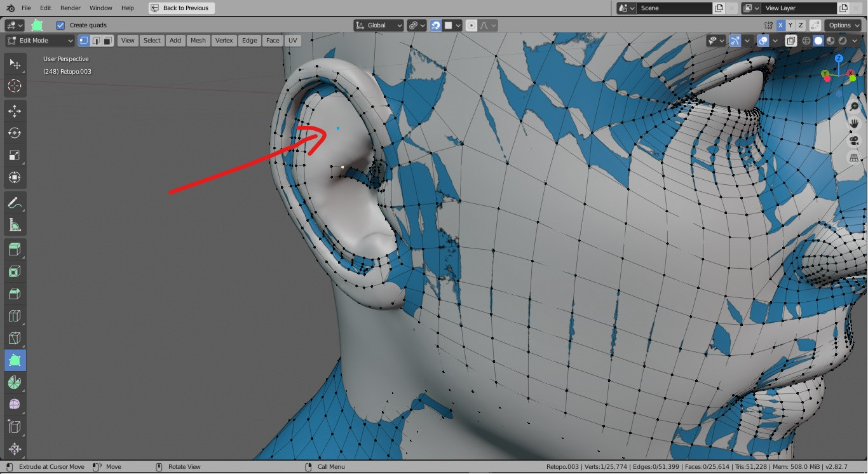This screenshot has width=868, height=474.
Task: Enable face select mode
Action: pos(107,41)
